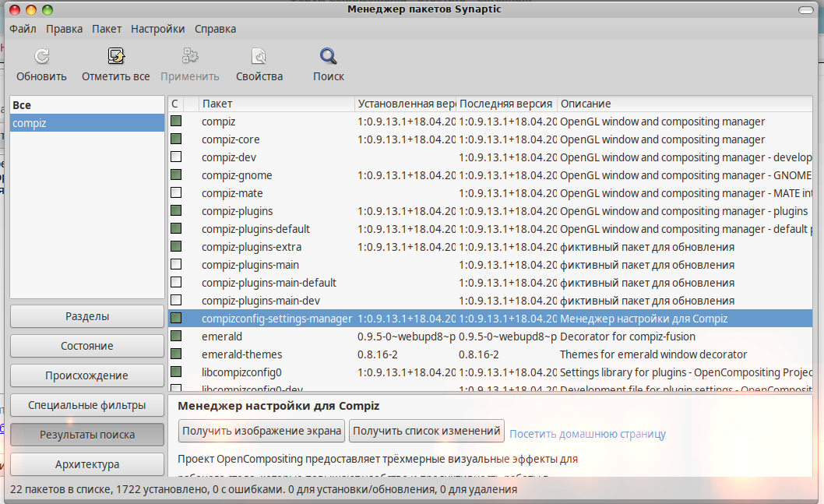Click status icon of libcompizconfig0 package

point(176,372)
